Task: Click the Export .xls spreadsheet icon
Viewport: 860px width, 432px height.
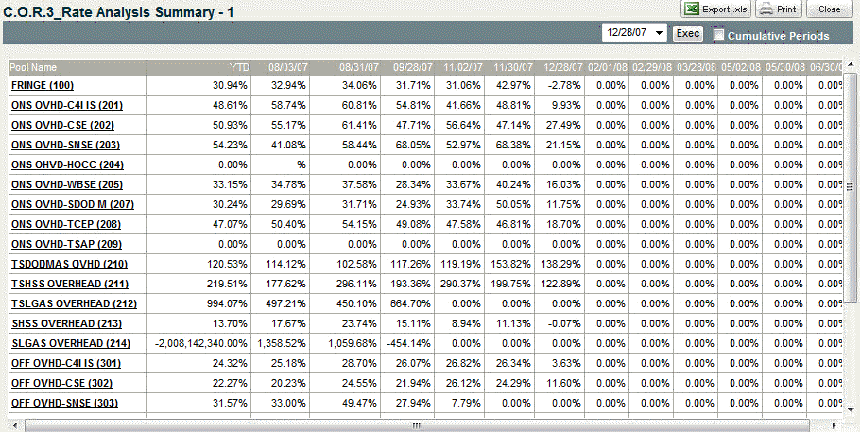Action: point(691,8)
